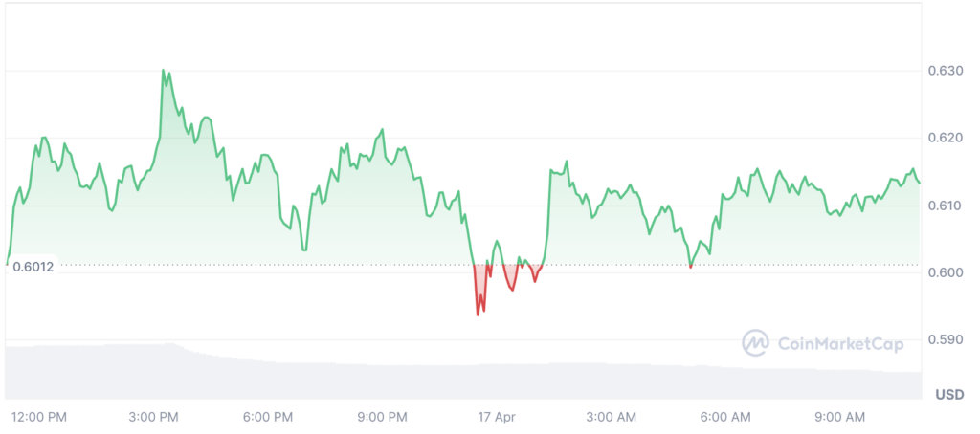Click the highest green peak of the price line

click(x=164, y=71)
